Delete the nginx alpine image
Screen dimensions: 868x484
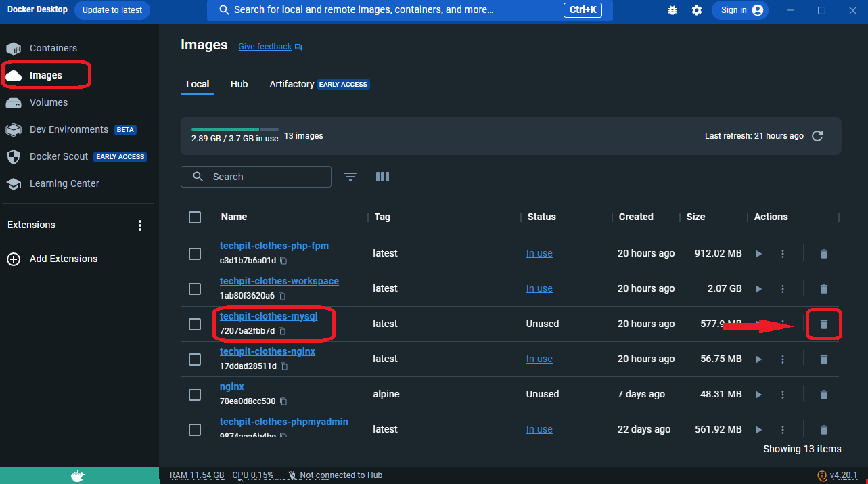click(x=823, y=395)
